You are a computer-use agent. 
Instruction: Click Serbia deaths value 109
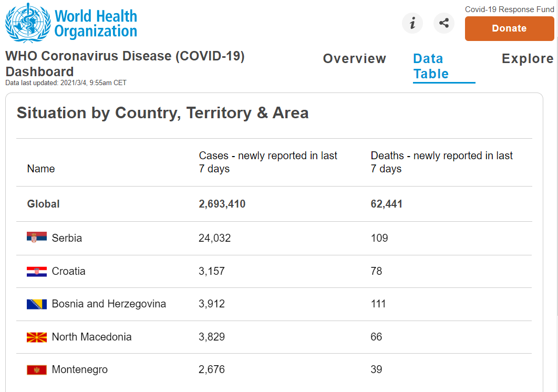[379, 238]
